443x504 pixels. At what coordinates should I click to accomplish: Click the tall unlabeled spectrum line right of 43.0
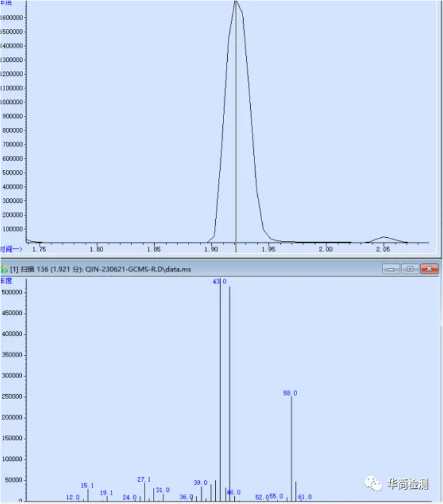pyautogui.click(x=229, y=394)
